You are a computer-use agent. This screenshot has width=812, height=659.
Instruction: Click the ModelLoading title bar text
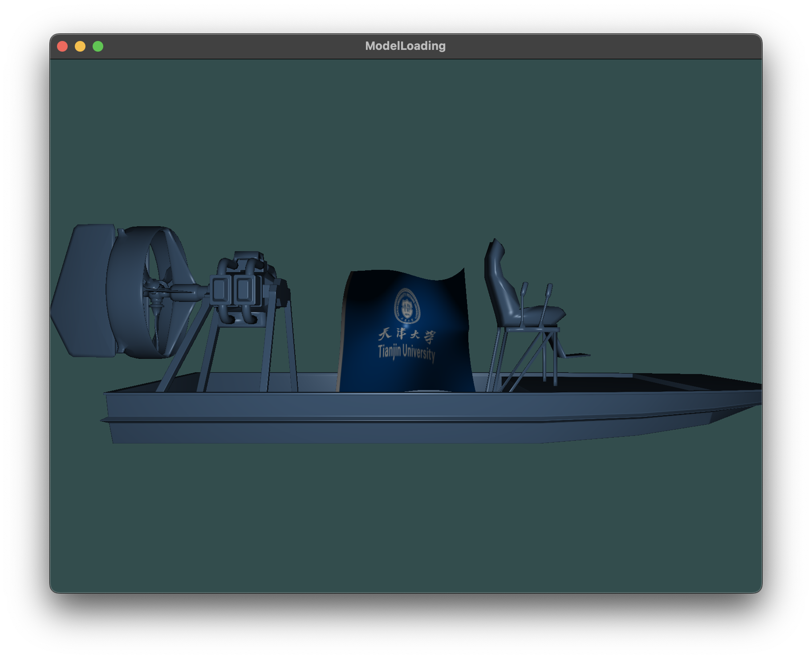[405, 46]
